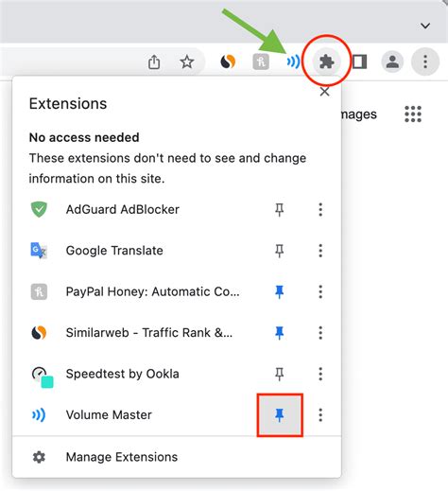
Task: Open more options for PayPal Honey
Action: pyautogui.click(x=320, y=292)
